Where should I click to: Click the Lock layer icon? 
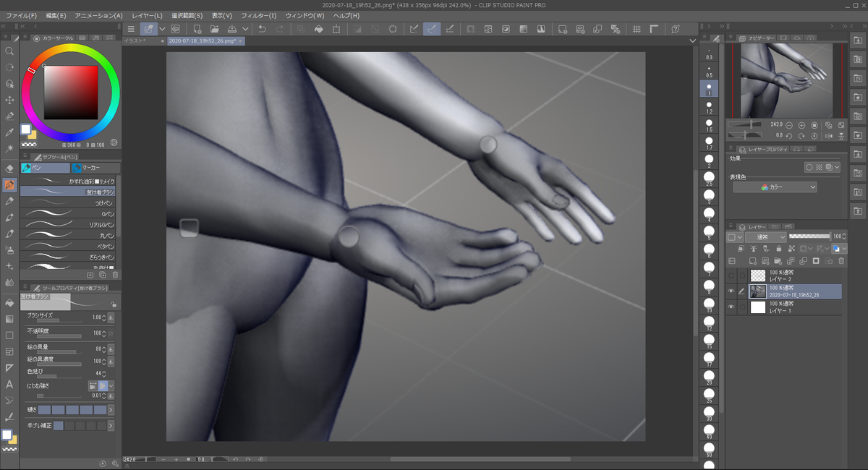(779, 249)
